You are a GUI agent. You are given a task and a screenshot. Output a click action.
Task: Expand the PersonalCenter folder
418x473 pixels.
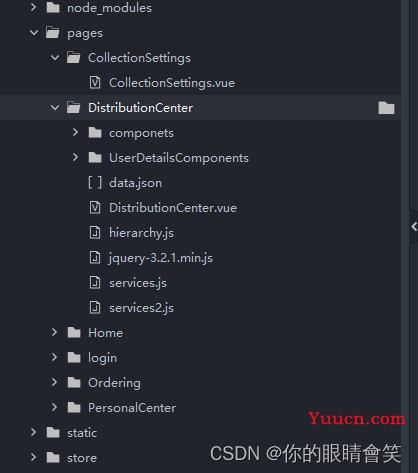pos(54,407)
